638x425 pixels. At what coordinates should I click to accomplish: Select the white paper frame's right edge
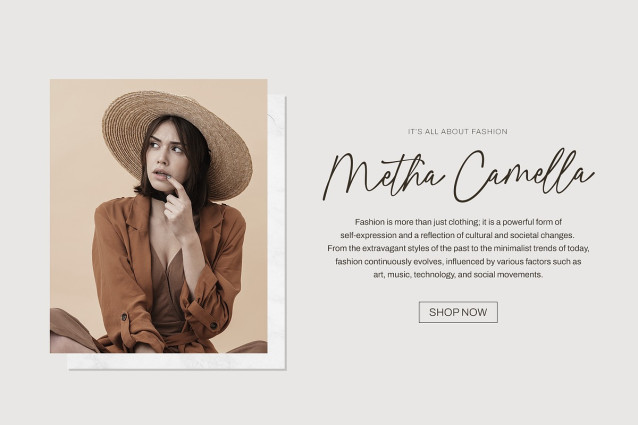[x=277, y=232]
